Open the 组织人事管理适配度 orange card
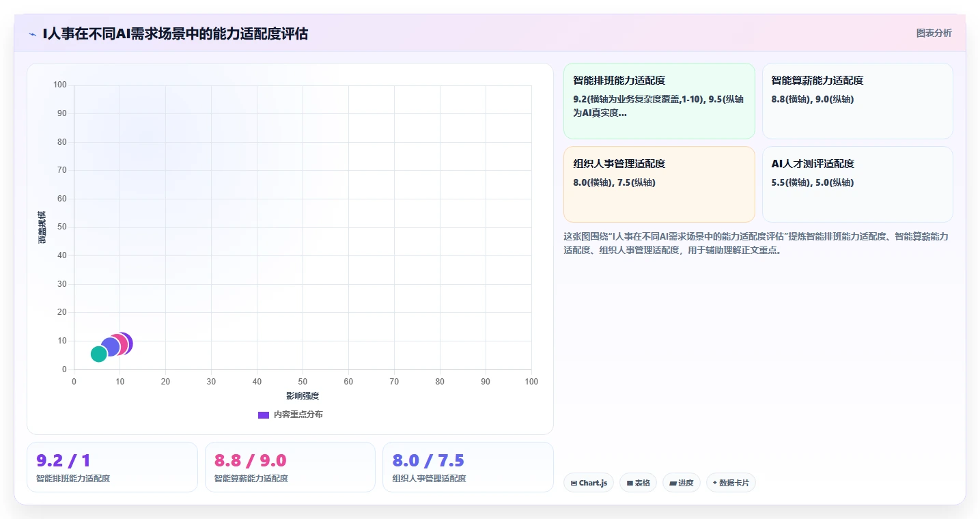This screenshot has width=980, height=519. [659, 184]
